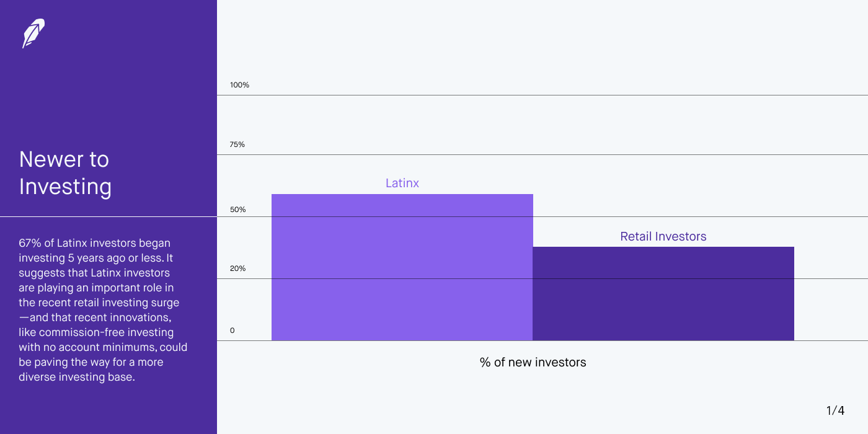
Task: Click the divider line under the heading
Action: (x=108, y=216)
